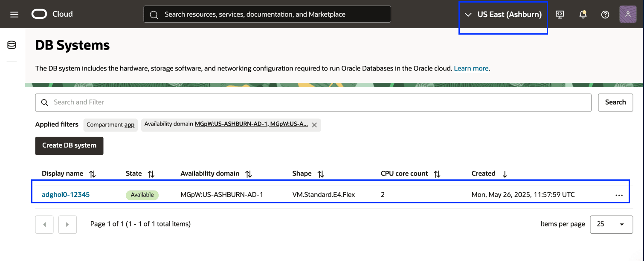Sort by Created column arrow
644x261 pixels.
click(x=505, y=174)
